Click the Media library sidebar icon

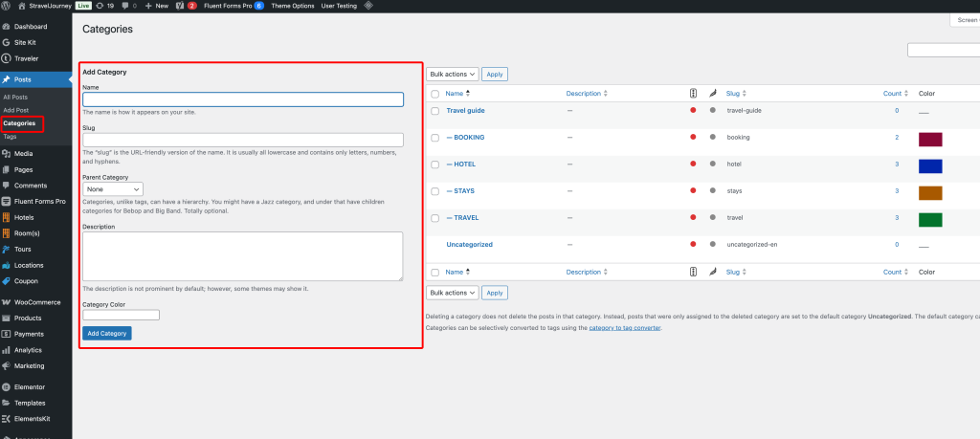coord(7,153)
